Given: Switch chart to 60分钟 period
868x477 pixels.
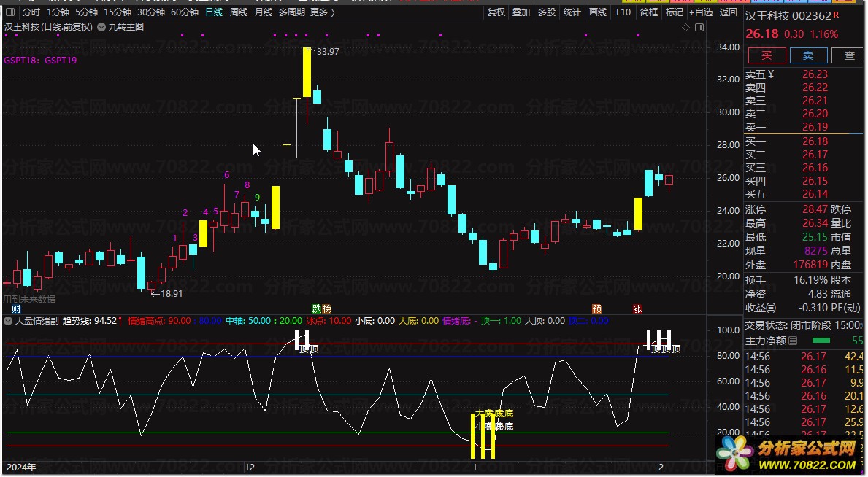Looking at the screenshot, I should [185, 12].
